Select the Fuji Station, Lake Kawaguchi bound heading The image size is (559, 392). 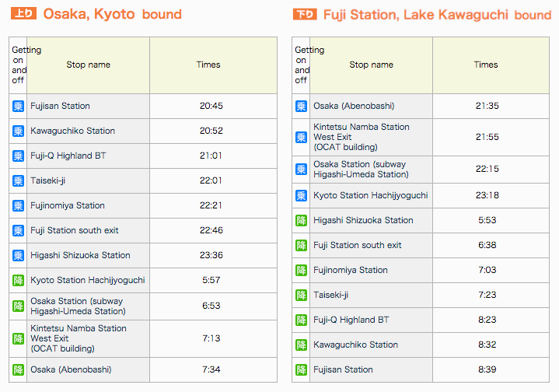pyautogui.click(x=438, y=15)
